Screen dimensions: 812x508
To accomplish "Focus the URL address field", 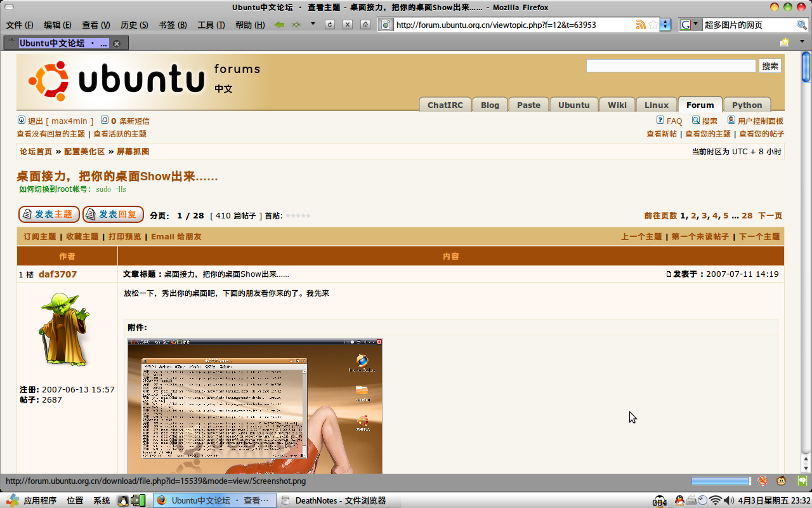I will click(514, 25).
